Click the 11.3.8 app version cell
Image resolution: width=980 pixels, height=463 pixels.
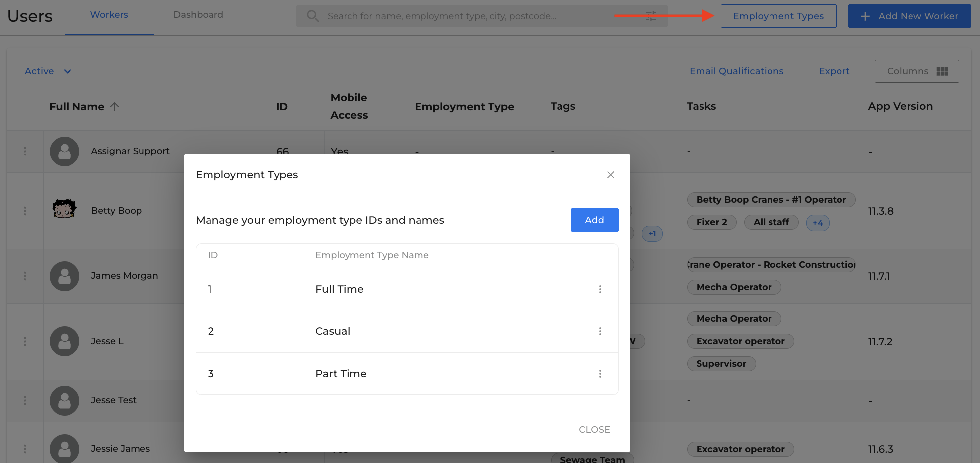tap(881, 211)
